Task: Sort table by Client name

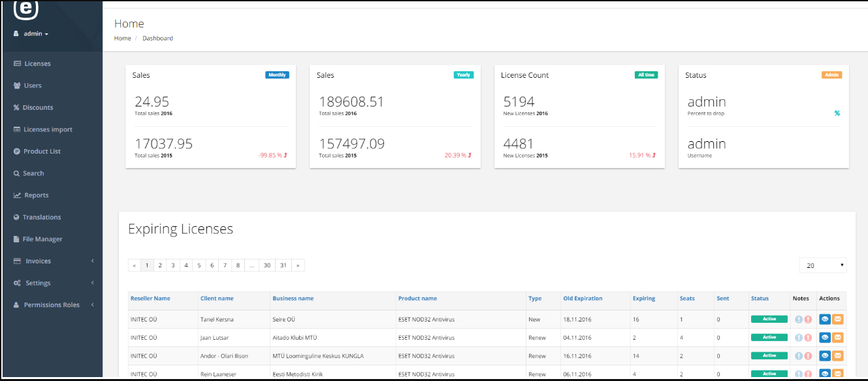Action: pos(217,299)
